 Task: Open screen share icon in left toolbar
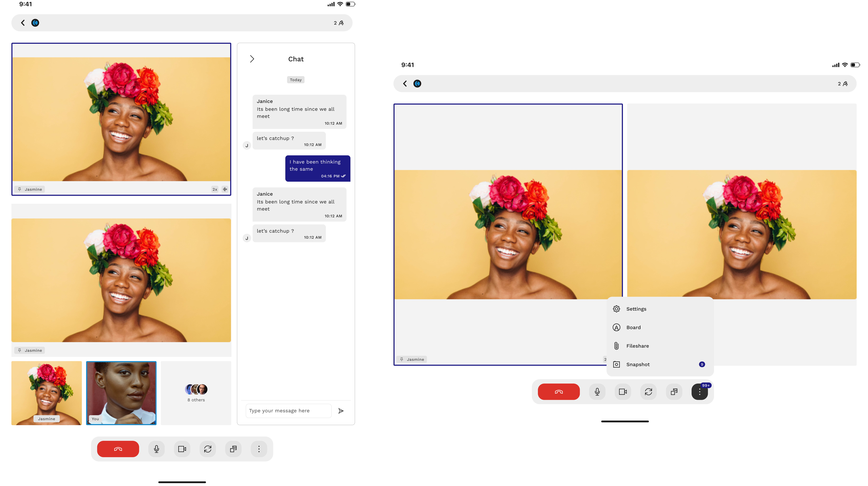[x=233, y=449]
